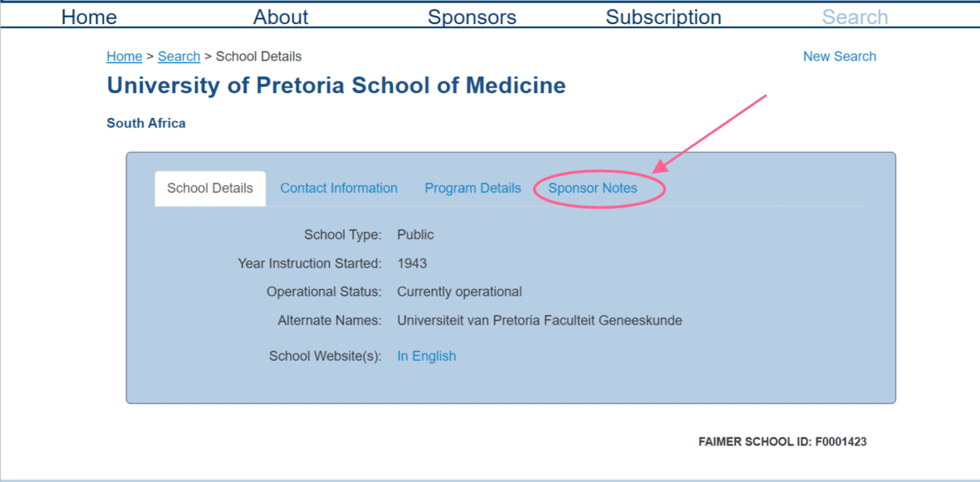Open the Sponsors navigation item

[472, 17]
